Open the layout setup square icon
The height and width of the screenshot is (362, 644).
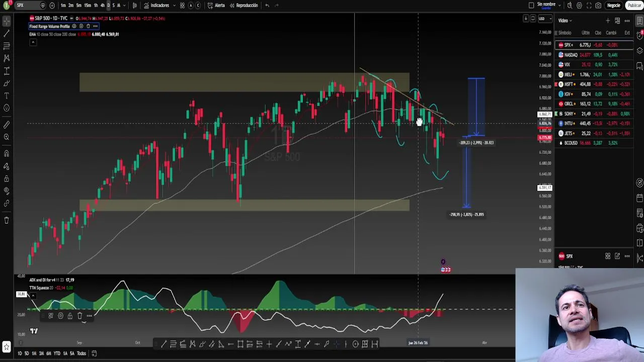(x=531, y=6)
